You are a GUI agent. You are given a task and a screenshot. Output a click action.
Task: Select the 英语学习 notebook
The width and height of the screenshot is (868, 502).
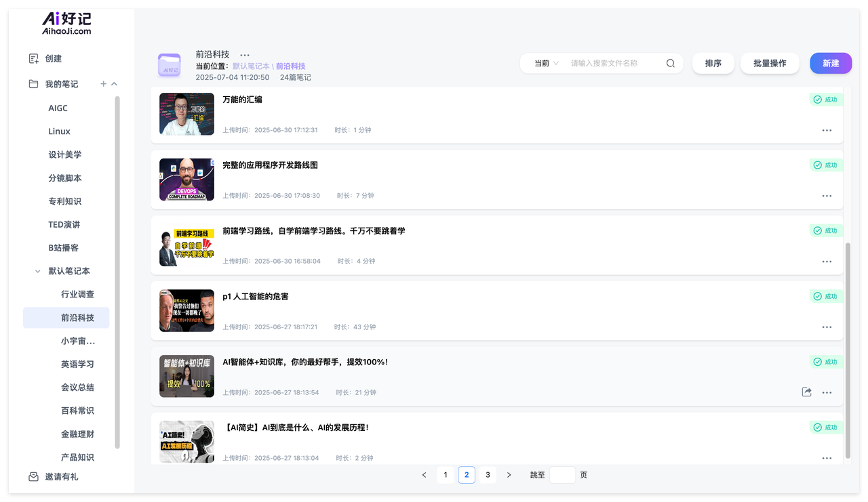click(x=77, y=364)
